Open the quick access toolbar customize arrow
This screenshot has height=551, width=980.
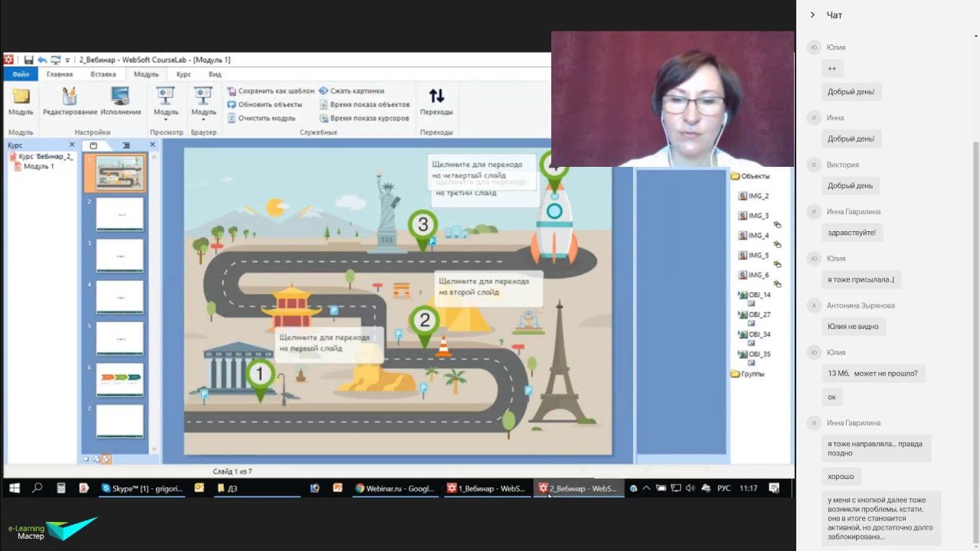(67, 60)
